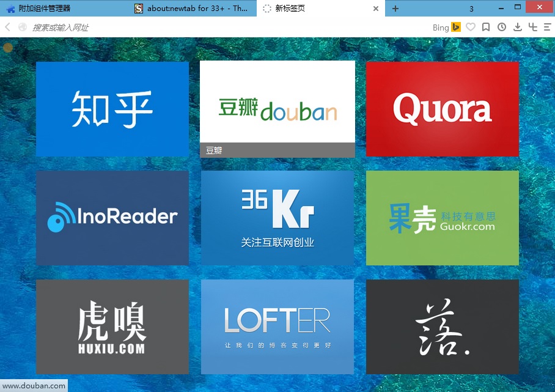Switch to the about:newtab for 33+ tab
Viewport: 555px width, 392px height.
coord(193,8)
